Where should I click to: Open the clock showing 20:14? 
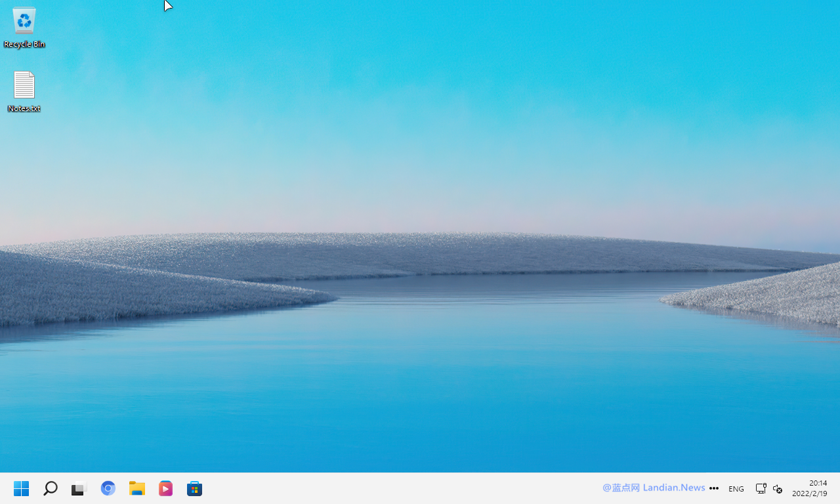point(818,483)
